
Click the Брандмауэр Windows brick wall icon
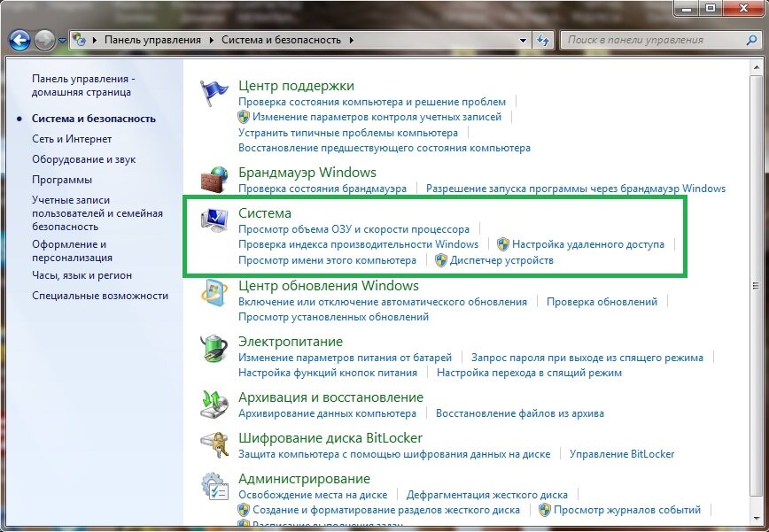214,180
